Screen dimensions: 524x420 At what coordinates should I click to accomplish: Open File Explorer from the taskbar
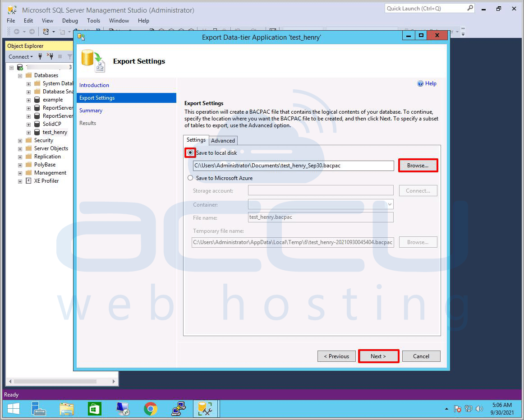[67, 409]
